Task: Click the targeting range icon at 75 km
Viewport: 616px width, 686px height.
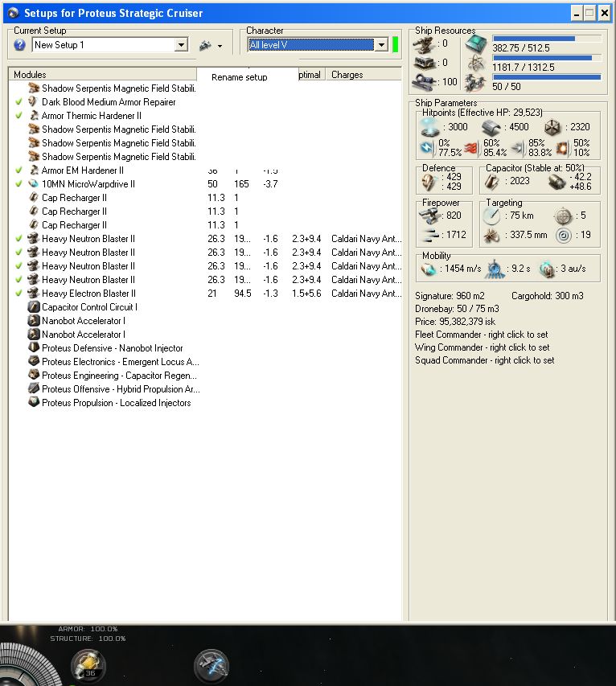Action: click(x=491, y=216)
